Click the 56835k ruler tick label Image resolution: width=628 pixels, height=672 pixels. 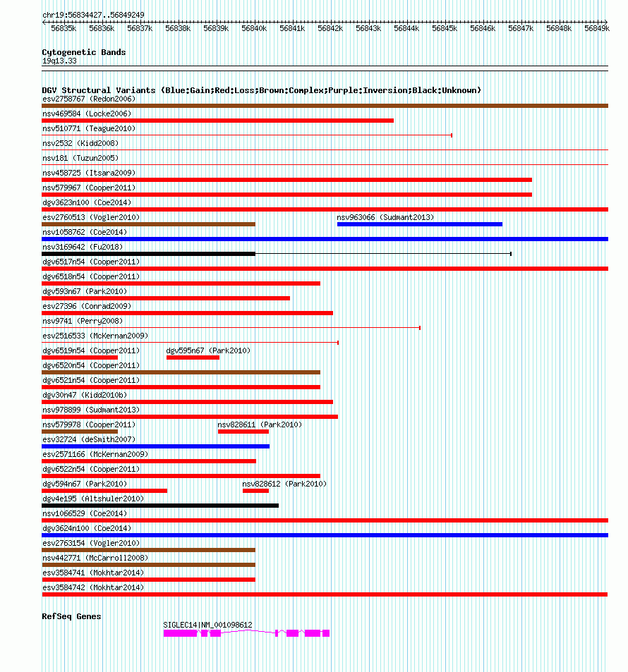coord(64,28)
